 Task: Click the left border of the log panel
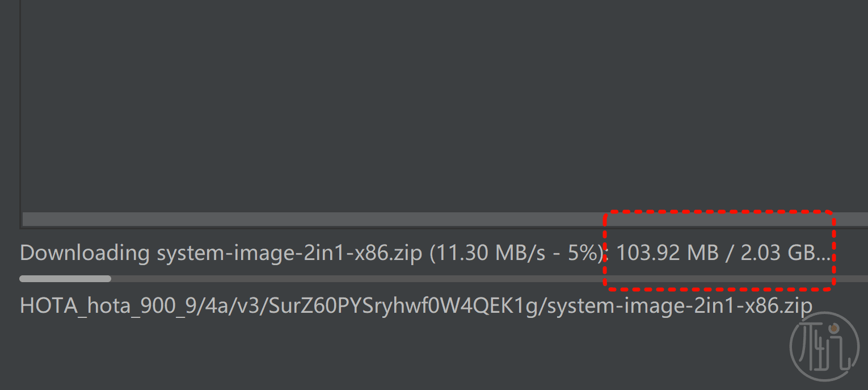coord(20,114)
